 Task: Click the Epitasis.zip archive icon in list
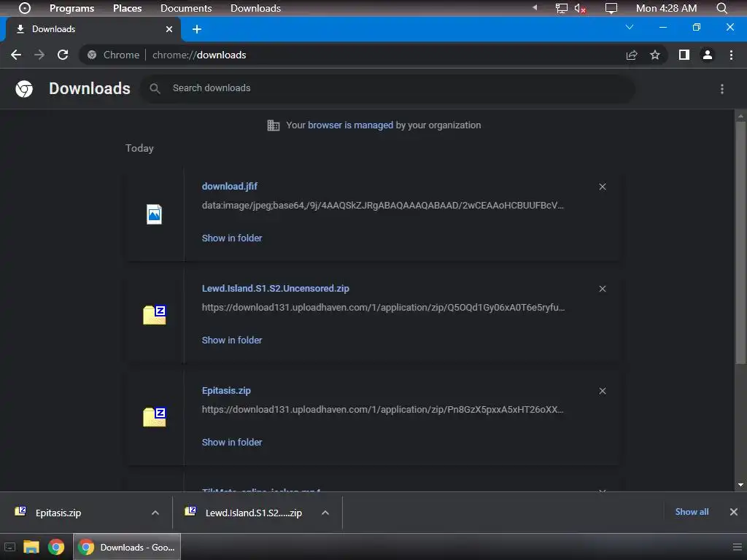click(x=155, y=417)
